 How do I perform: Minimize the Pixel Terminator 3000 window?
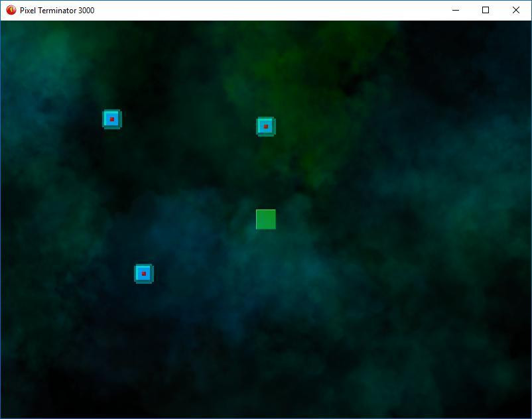coord(456,10)
